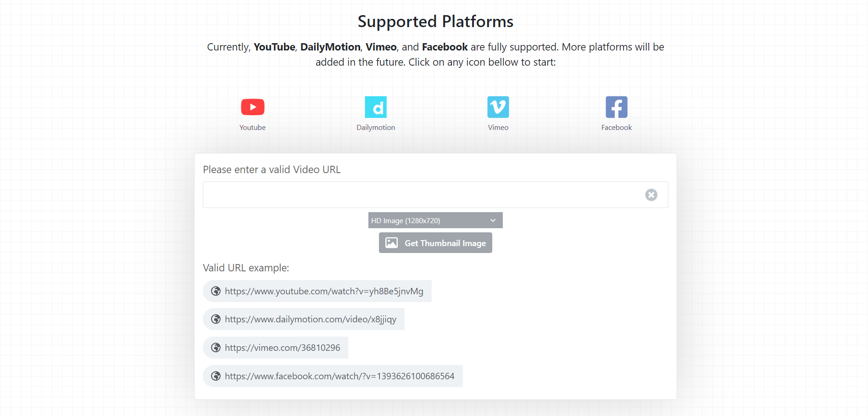Click the Dailymotion label under its icon

376,128
